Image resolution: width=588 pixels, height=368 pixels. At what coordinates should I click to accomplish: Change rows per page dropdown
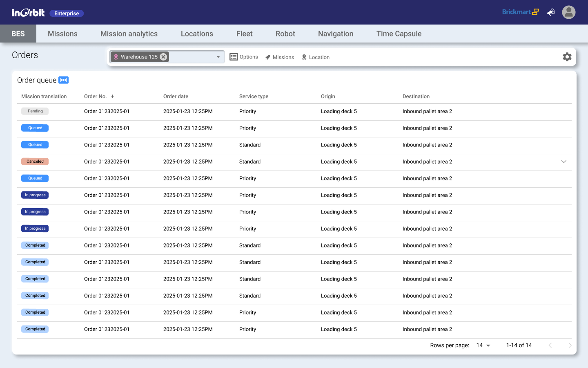pyautogui.click(x=483, y=346)
